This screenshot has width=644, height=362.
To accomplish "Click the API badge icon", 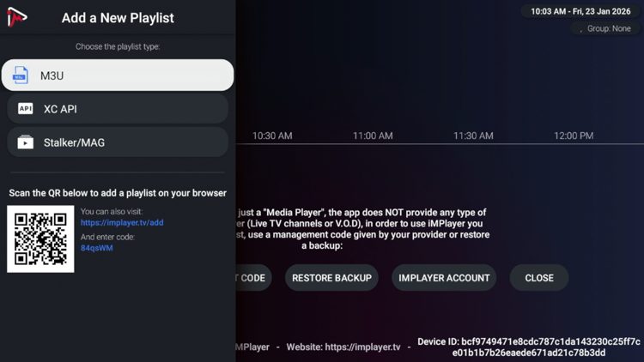I will tap(26, 108).
